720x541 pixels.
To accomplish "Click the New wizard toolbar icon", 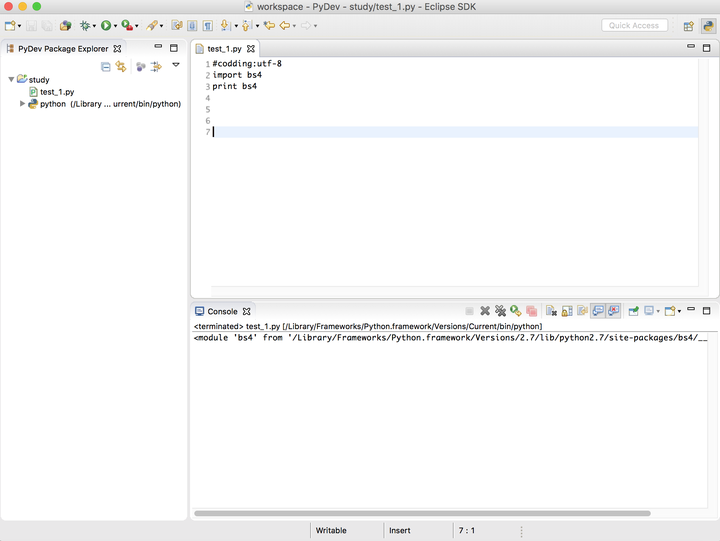I will click(x=10, y=26).
